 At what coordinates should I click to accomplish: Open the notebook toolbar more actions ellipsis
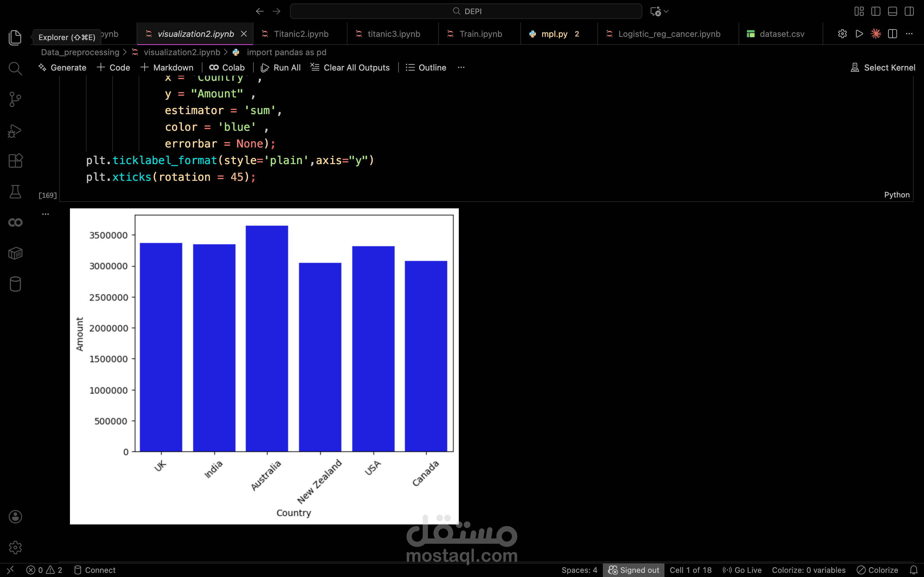tap(461, 68)
